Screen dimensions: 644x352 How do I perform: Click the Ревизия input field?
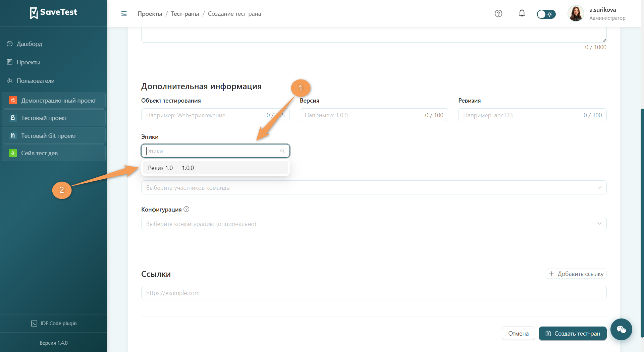(x=532, y=115)
